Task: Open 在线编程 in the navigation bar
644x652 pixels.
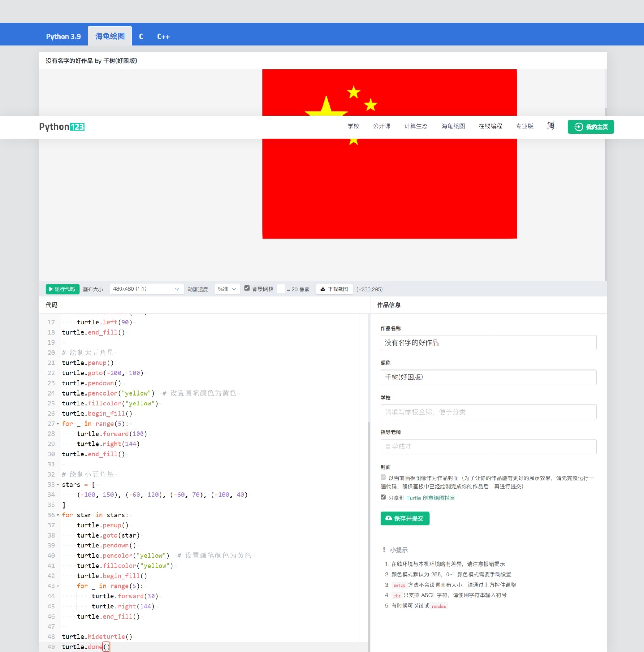Action: pos(490,126)
